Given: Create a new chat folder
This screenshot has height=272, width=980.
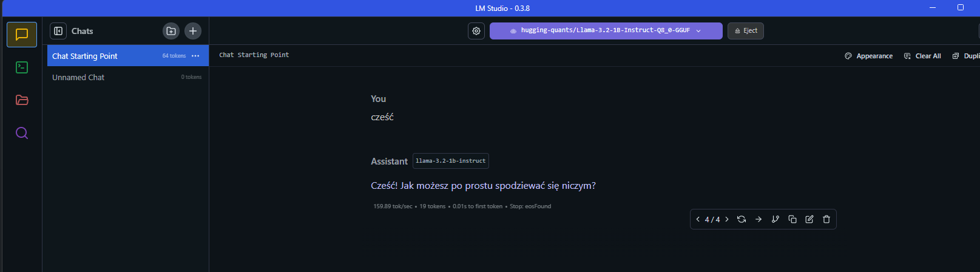Looking at the screenshot, I should coord(171,31).
